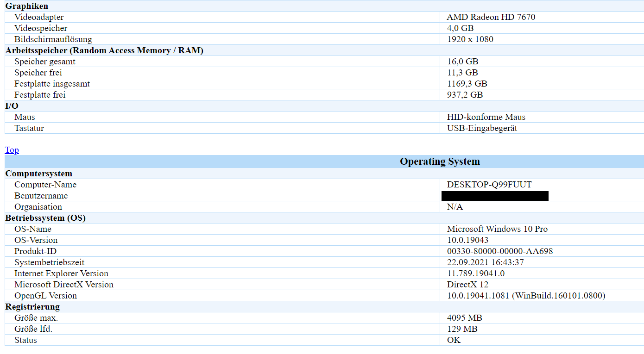Click the Arbeitsspeicher (RAM) group heading

tap(104, 50)
